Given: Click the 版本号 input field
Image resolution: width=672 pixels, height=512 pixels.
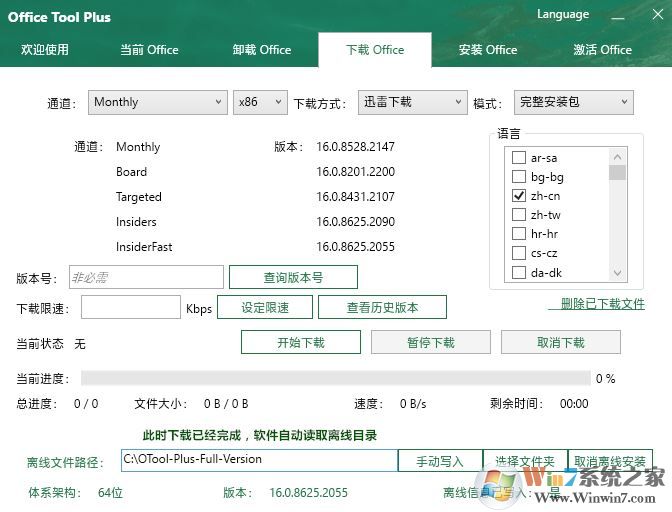Looking at the screenshot, I should (146, 277).
